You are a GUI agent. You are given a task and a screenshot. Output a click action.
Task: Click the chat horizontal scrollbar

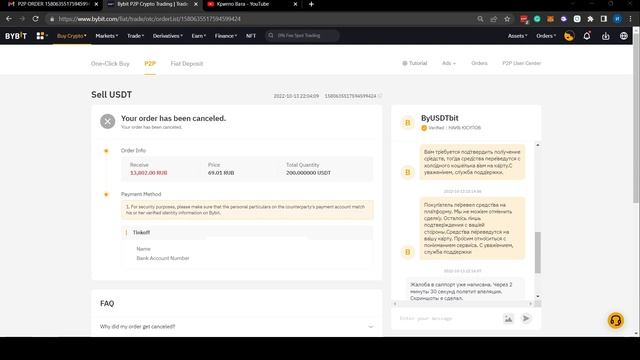pos(463,304)
